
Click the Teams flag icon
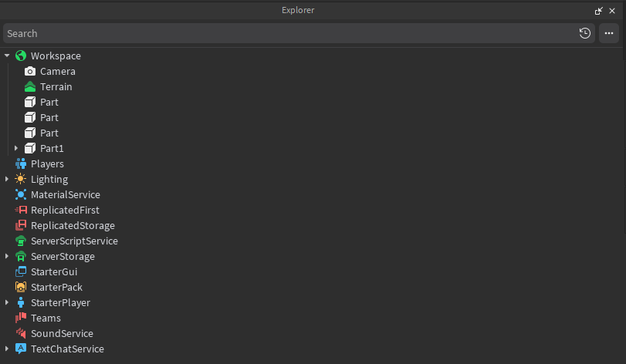[x=21, y=318]
